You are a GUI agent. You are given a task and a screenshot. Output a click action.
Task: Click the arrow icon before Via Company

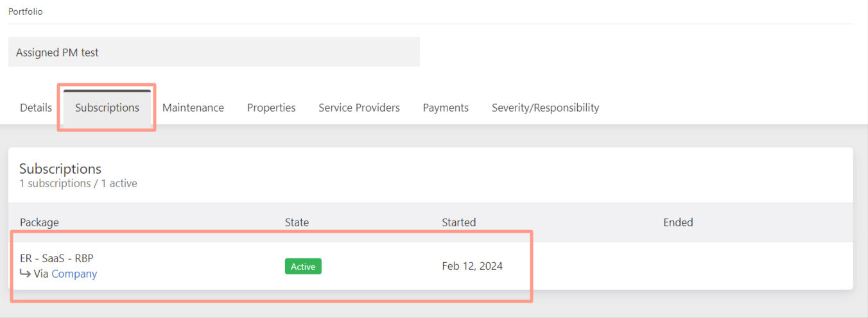26,274
